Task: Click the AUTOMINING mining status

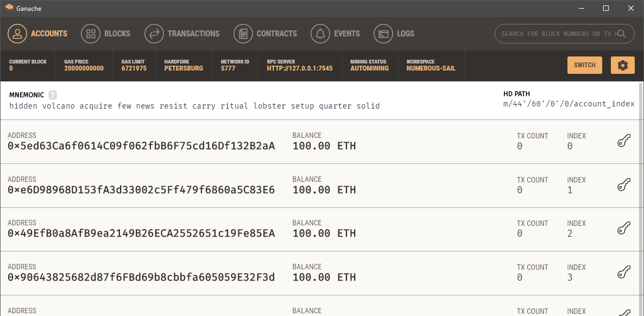Action: click(x=369, y=68)
